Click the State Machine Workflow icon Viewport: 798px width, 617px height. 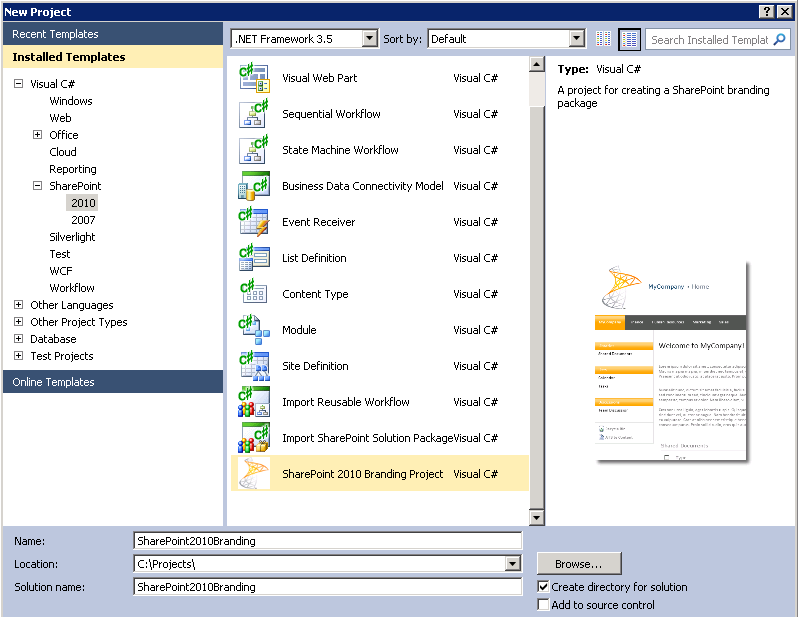coord(254,150)
